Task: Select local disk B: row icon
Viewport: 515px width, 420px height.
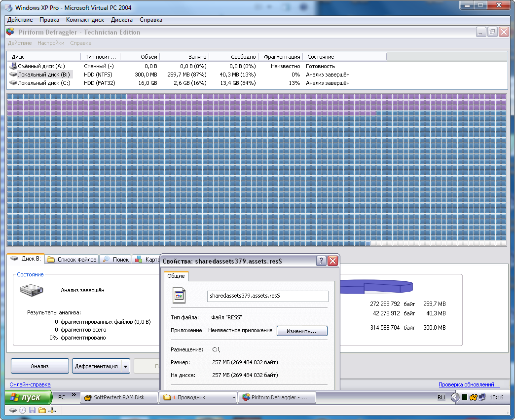Action: coord(13,75)
